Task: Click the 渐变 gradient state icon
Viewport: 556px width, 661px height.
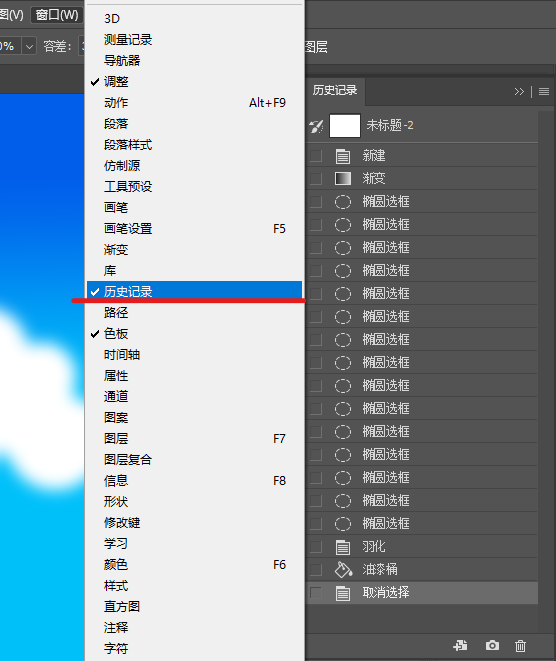Action: pos(343,178)
